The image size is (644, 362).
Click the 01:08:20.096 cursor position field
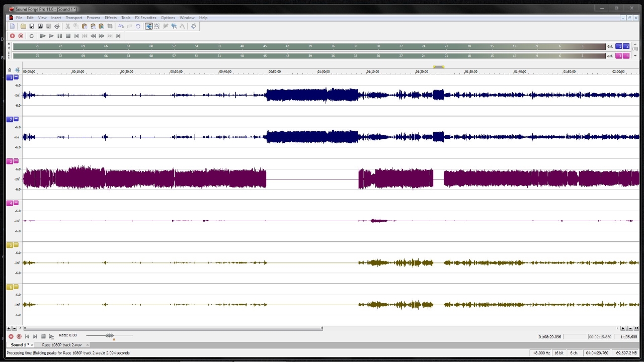[x=549, y=337]
